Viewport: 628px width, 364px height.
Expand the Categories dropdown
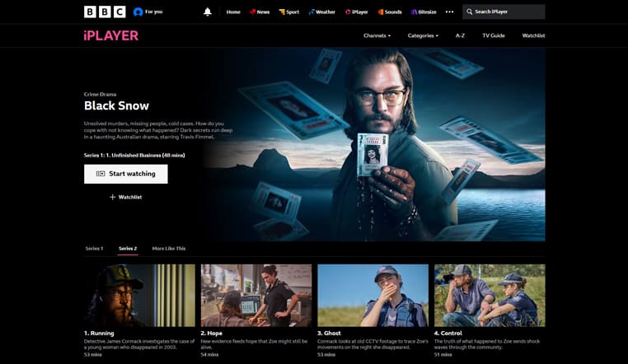click(x=423, y=35)
